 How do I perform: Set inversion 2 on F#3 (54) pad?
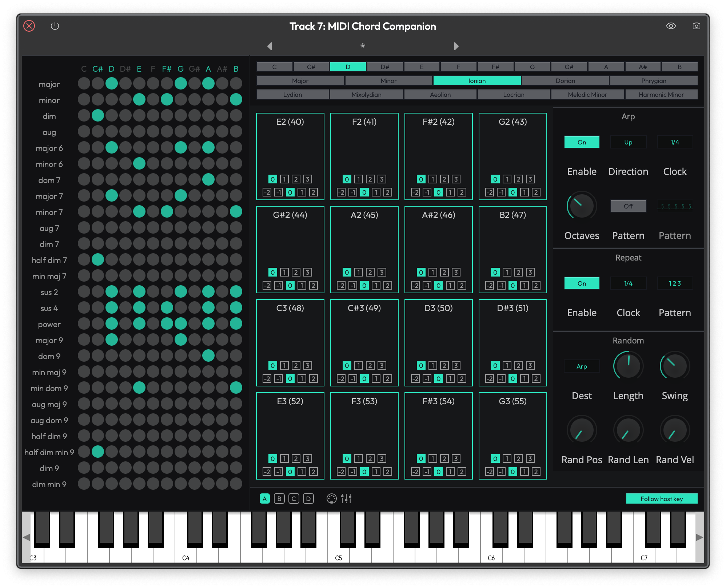(x=444, y=458)
